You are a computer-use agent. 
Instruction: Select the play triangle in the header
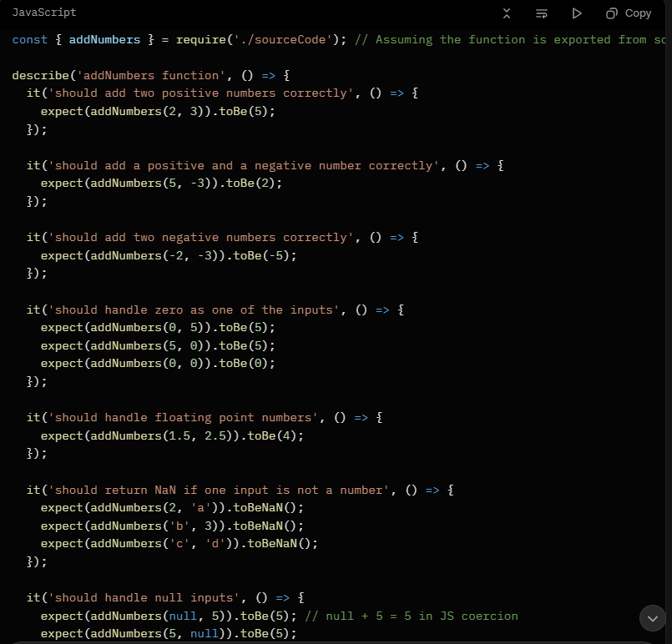click(577, 13)
